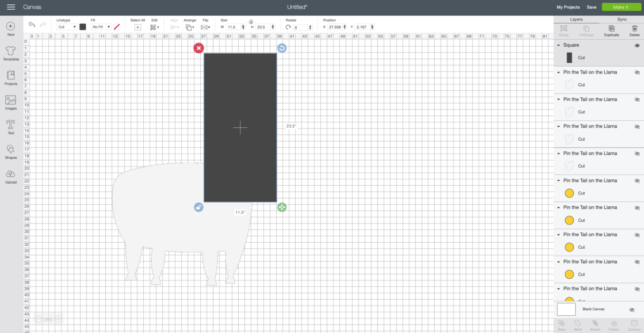Screen dimensions: 644x333
Task: Click the black Linetype color swatch
Action: point(82,26)
